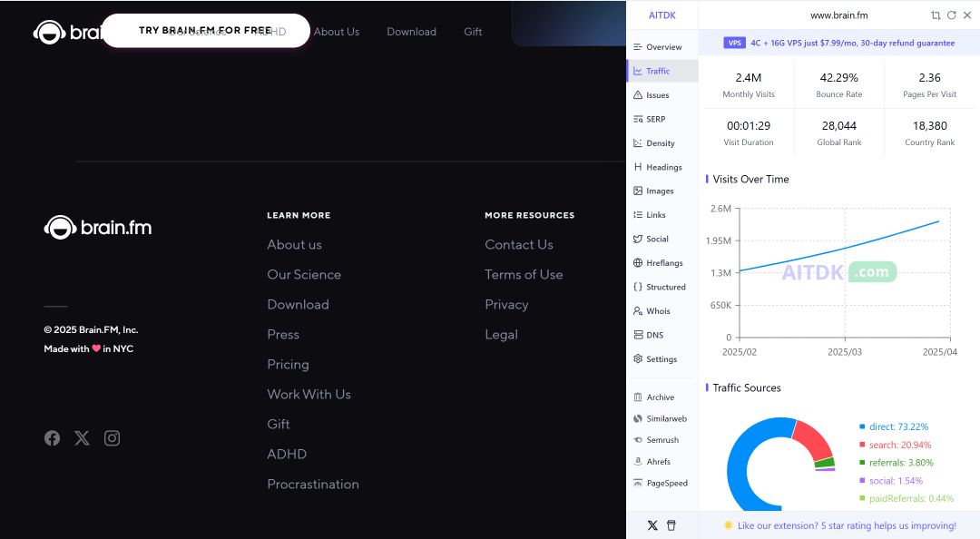980x539 pixels.
Task: Toggle the referrals legend entry
Action: tap(897, 463)
